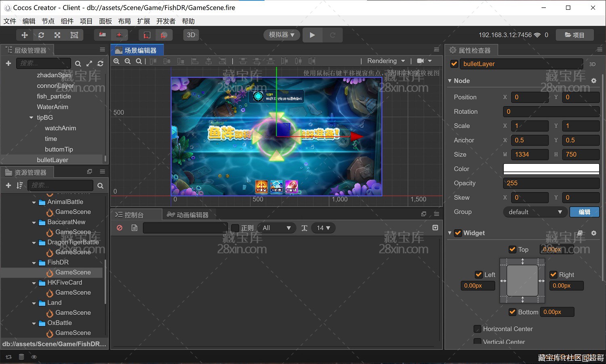Clear the console log
Screen dimensions: 606x364
pyautogui.click(x=120, y=228)
